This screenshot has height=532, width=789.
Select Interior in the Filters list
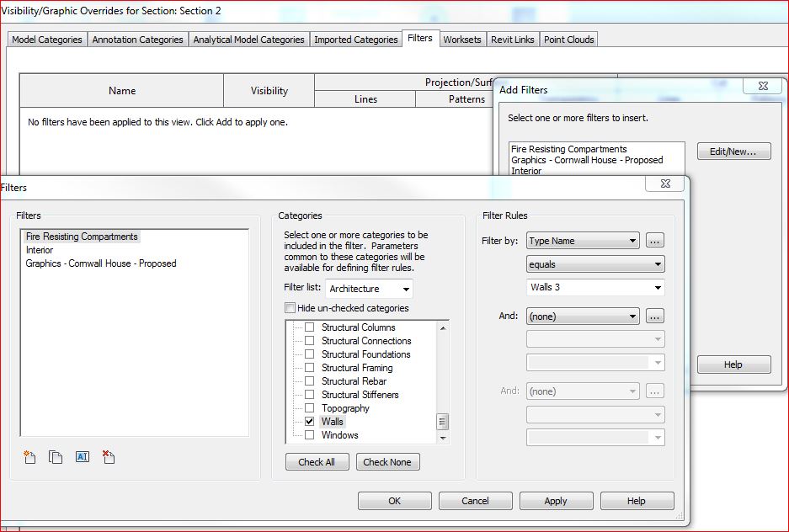click(40, 250)
